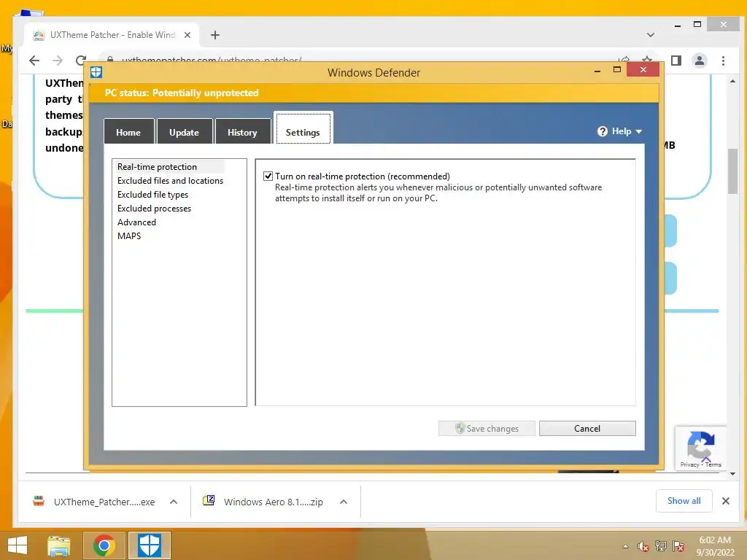Click the network tray icon
This screenshot has height=560, width=747.
point(661,546)
